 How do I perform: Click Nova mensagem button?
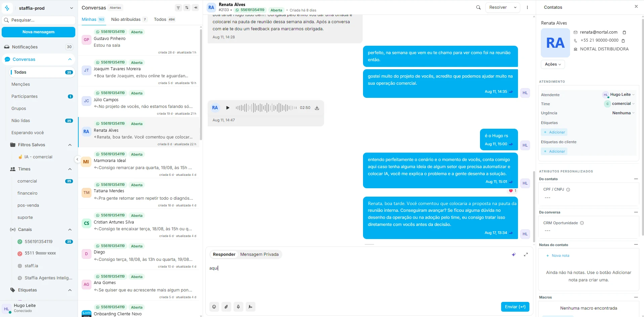pyautogui.click(x=38, y=32)
